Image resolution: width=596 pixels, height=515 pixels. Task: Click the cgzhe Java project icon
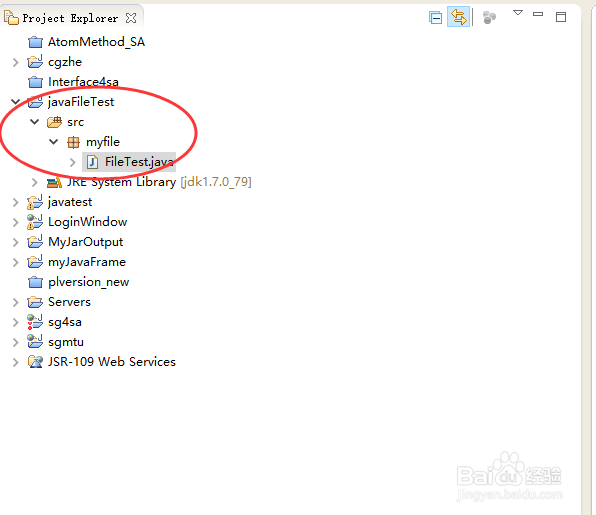tap(35, 62)
